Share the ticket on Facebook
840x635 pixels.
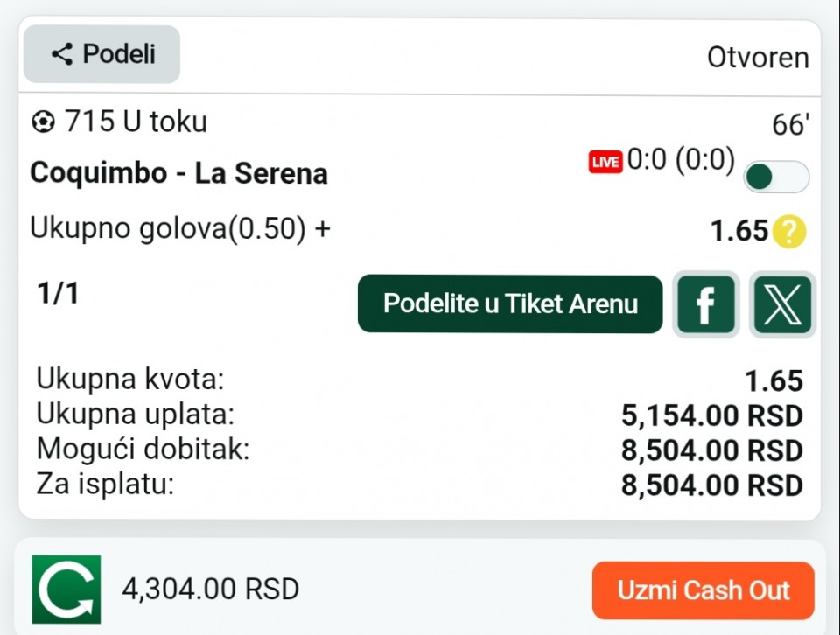coord(705,304)
